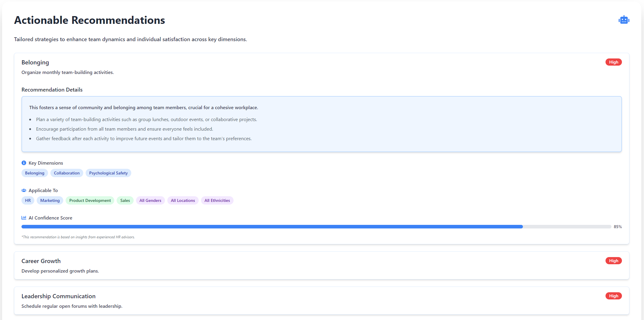Click the All Ethnicities filter tag
This screenshot has height=320, width=644.
point(217,200)
